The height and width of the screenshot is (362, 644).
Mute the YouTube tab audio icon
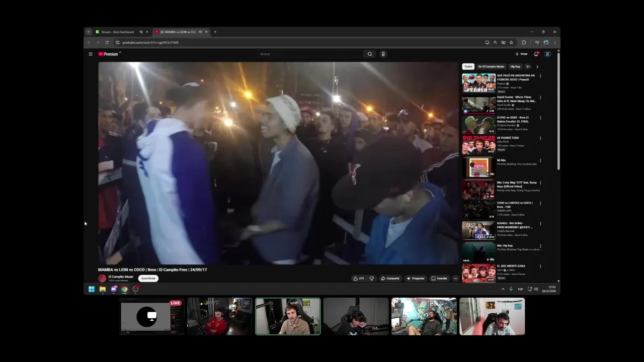coord(200,32)
